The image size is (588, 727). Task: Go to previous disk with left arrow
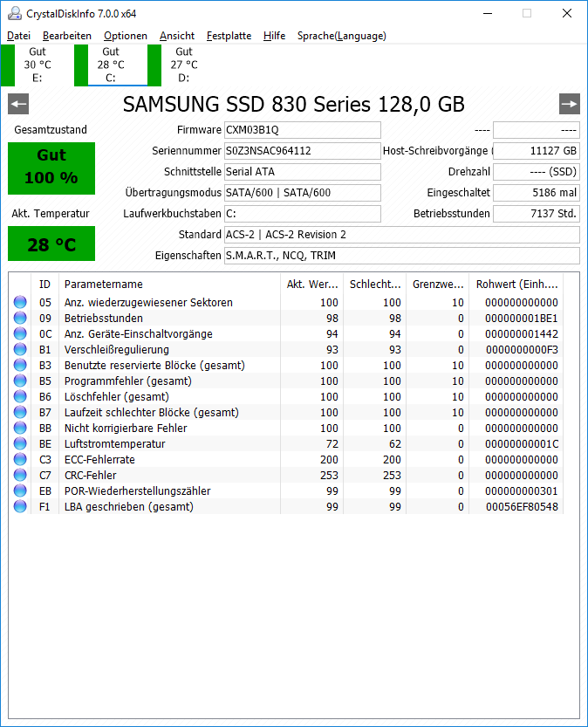[18, 104]
